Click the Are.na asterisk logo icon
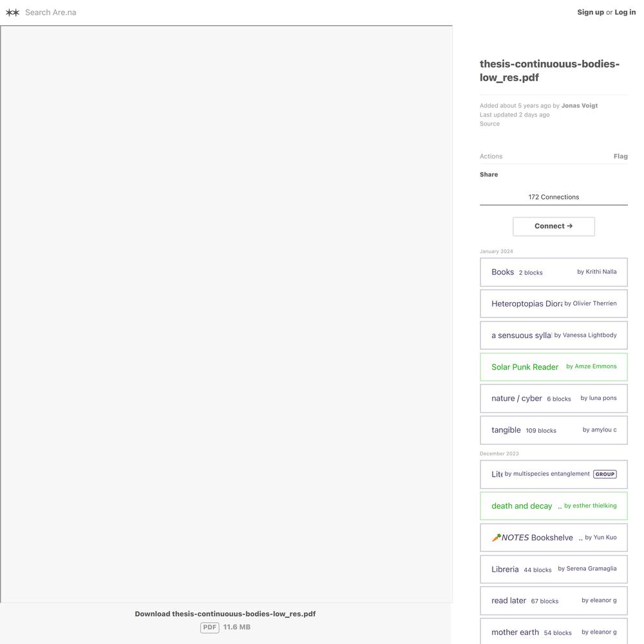The width and height of the screenshot is (644, 644). 13,12
